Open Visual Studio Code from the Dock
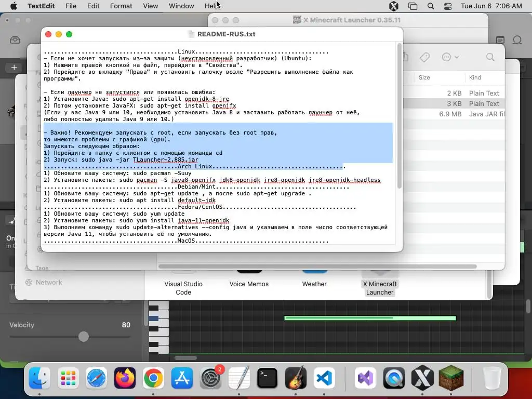The height and width of the screenshot is (399, 532). (324, 378)
